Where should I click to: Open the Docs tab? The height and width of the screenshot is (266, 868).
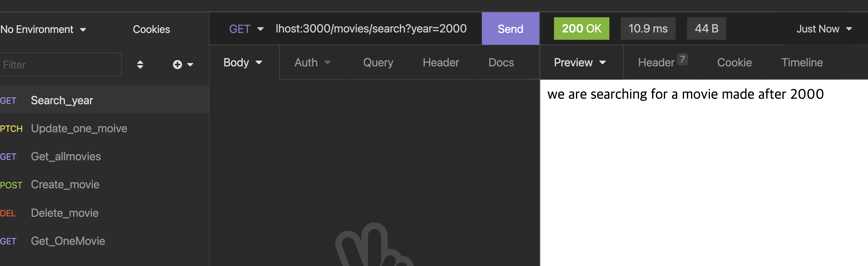click(501, 62)
